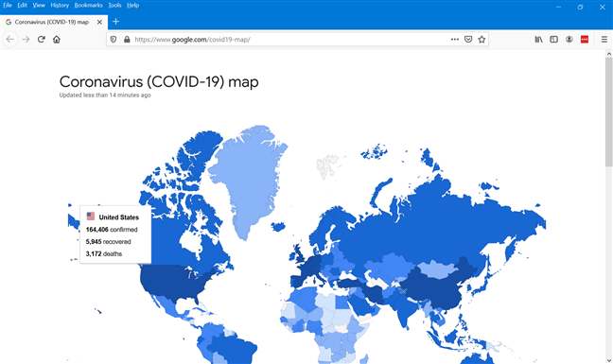
Task: Open the browser home page
Action: click(x=57, y=40)
